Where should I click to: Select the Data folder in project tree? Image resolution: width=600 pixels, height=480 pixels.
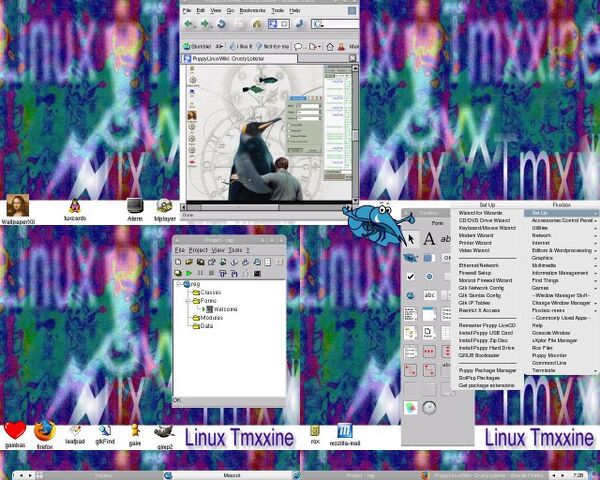click(203, 326)
